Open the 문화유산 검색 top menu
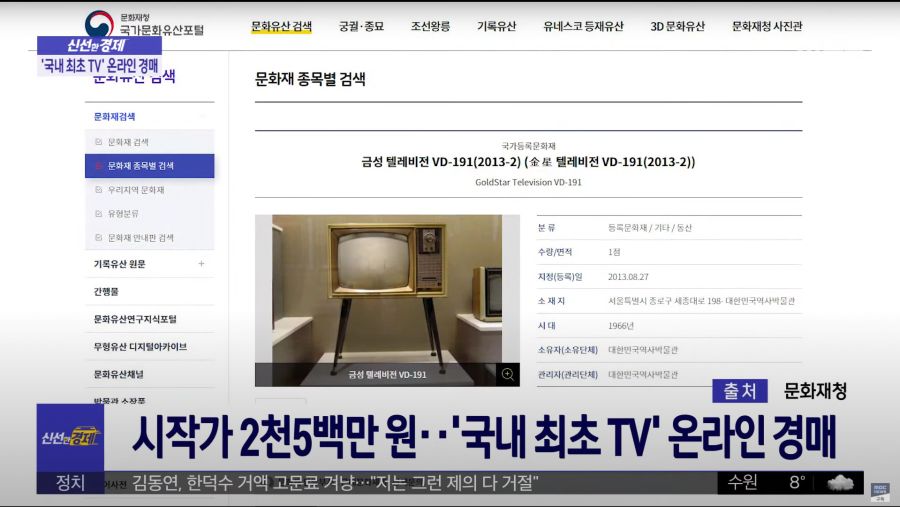Screen dimensions: 900x507 [x=281, y=26]
